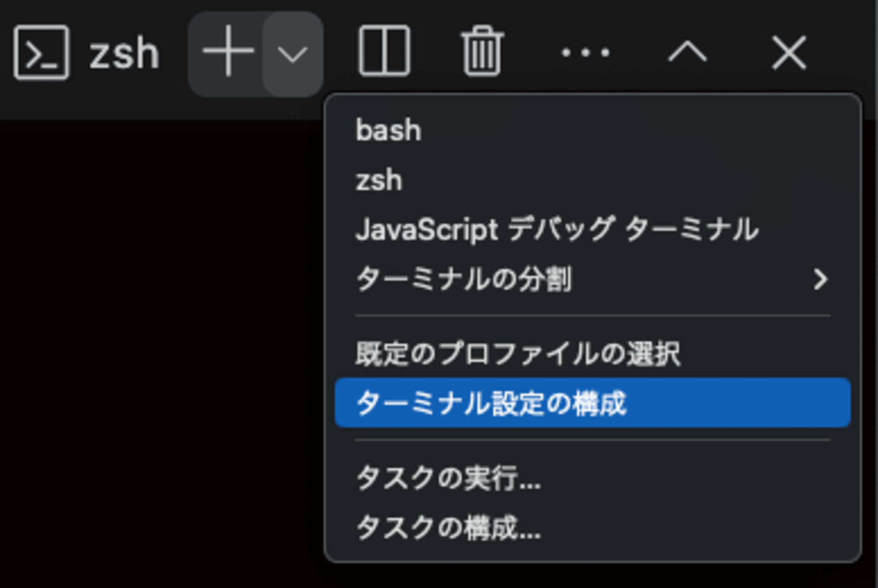Choose zsh from the profile menu
The image size is (878, 588).
pos(593,180)
